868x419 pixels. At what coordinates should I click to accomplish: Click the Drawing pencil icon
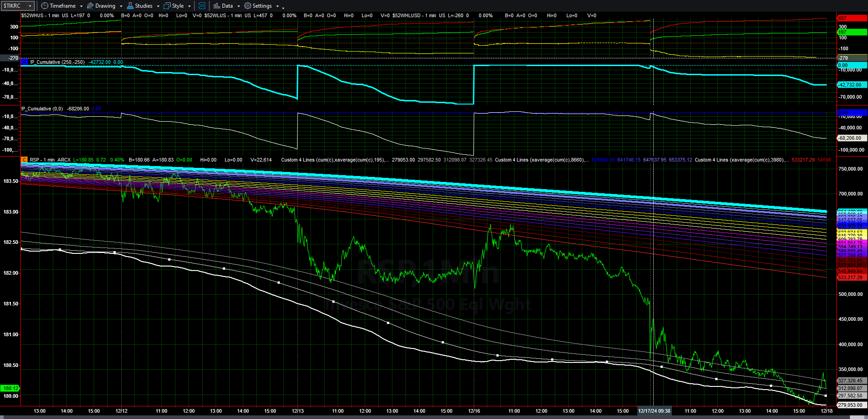pos(90,6)
